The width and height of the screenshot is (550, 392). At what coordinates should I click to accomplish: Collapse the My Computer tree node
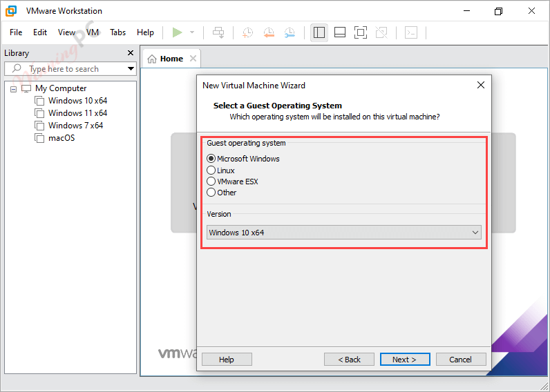pos(13,89)
